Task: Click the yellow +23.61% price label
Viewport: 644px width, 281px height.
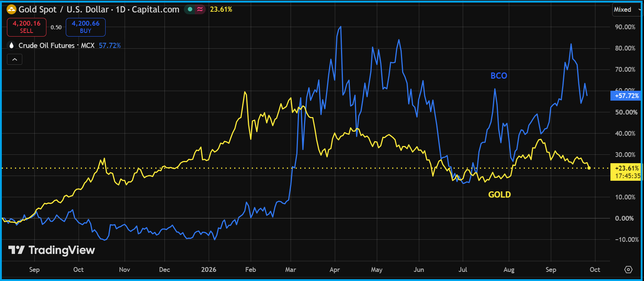Action: [626, 172]
